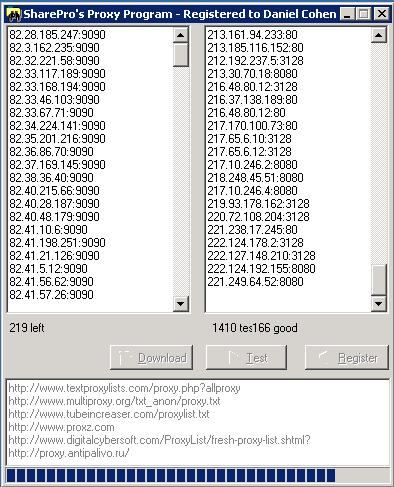Select proxy 82.41.21.126:9090
Screen dimensions: 394x487
pyautogui.click(x=54, y=256)
